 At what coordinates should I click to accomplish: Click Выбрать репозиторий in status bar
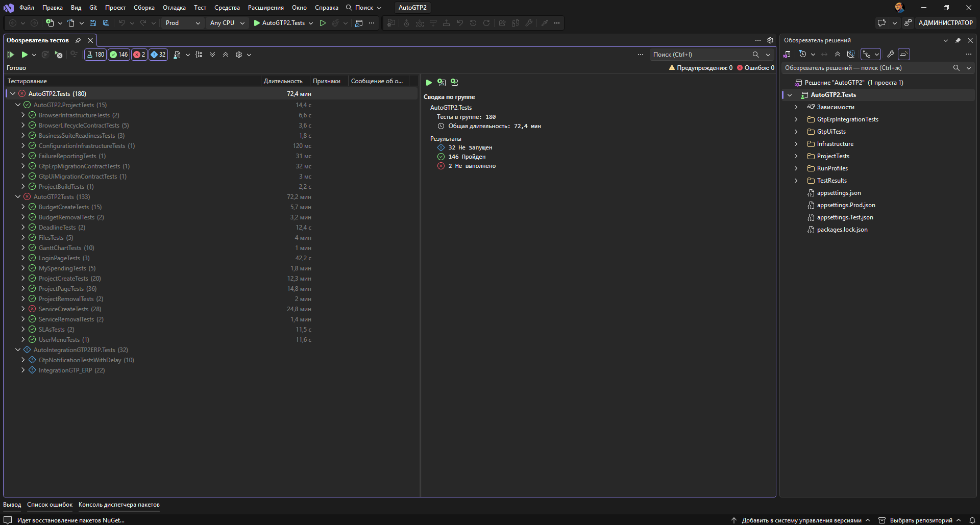coord(920,520)
